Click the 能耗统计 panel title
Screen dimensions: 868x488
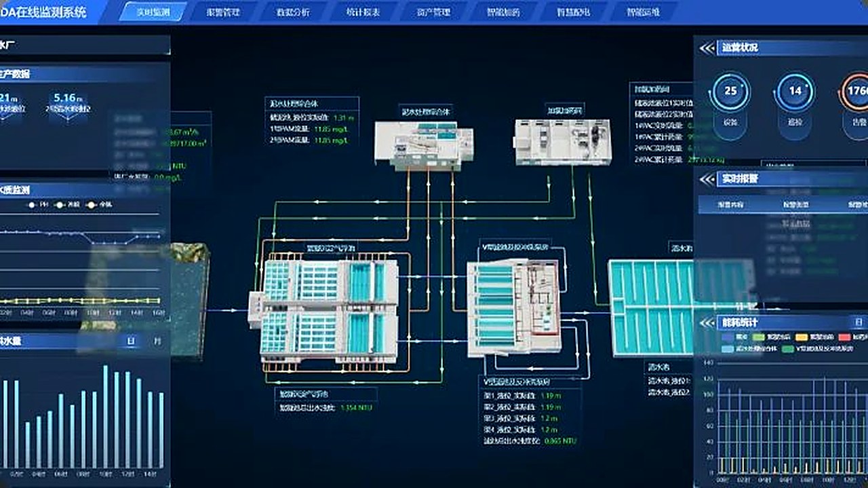point(740,323)
